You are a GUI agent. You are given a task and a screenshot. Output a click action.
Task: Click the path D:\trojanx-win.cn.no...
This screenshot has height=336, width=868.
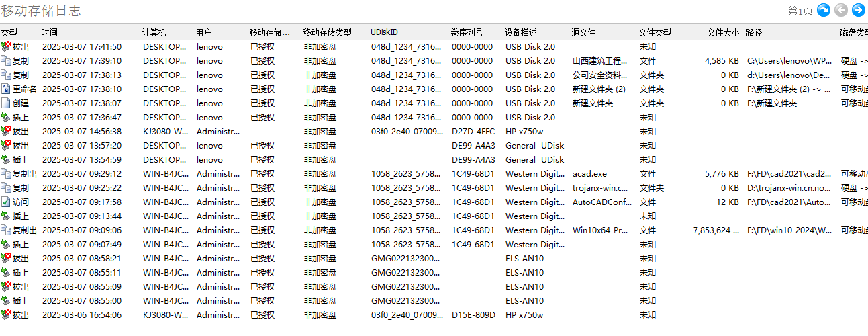point(789,187)
